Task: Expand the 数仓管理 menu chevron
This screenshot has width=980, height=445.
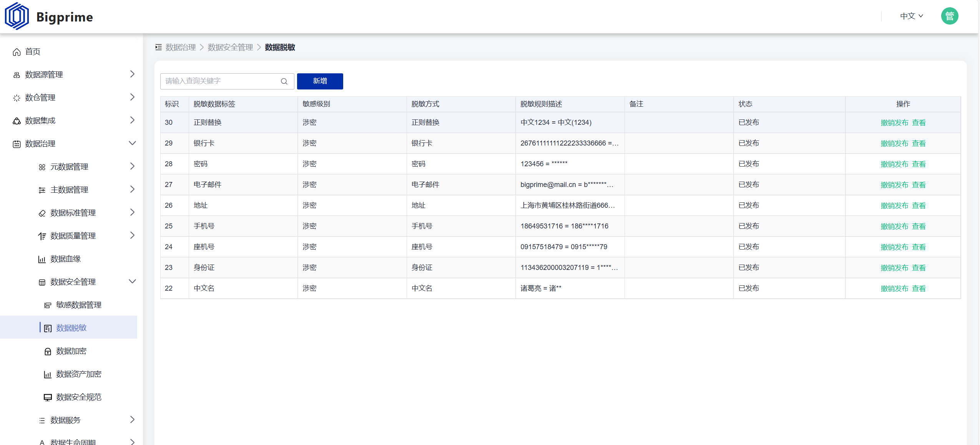Action: (132, 97)
